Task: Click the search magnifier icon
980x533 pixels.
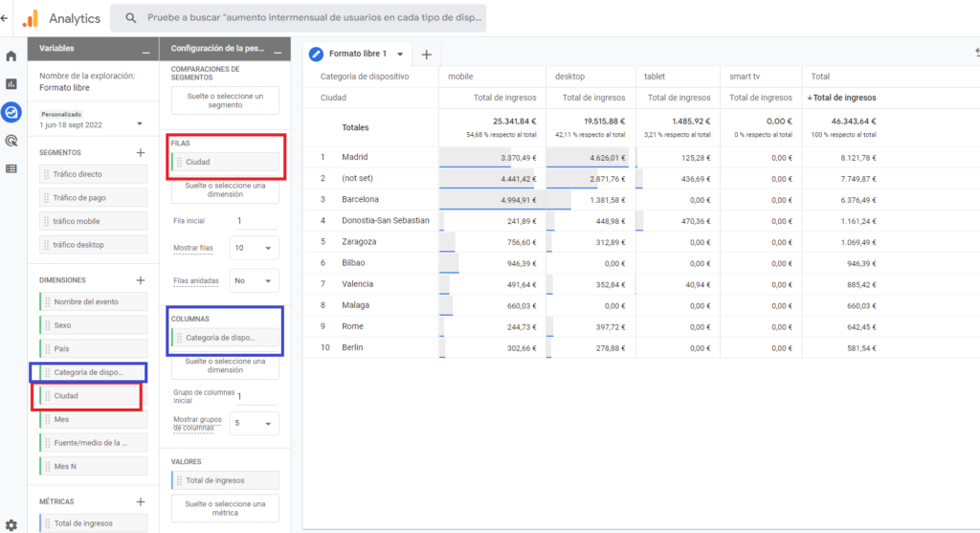Action: 130,18
